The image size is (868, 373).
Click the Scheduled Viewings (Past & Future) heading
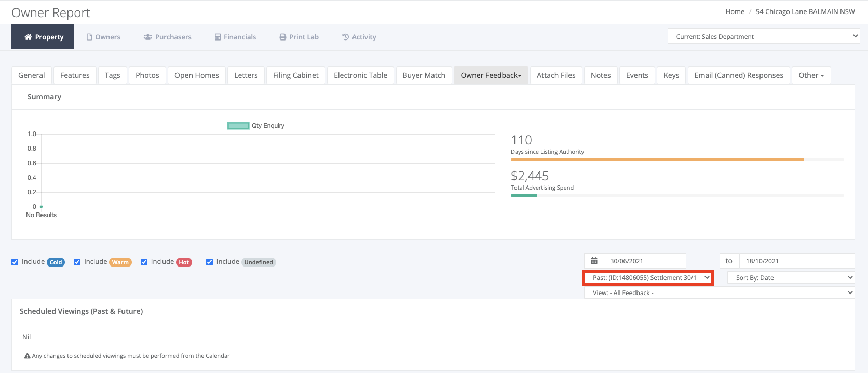click(82, 311)
